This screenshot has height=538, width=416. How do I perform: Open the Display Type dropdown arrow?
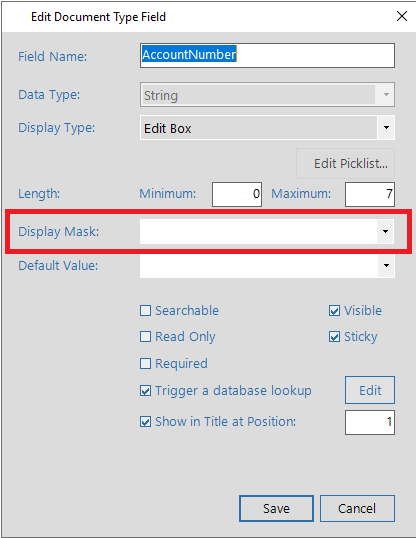(x=386, y=128)
